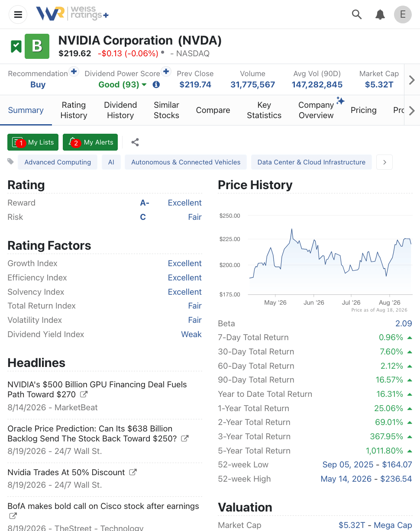Click the 30-Day Total Return 7.60%
The image size is (420, 531).
[x=391, y=352]
